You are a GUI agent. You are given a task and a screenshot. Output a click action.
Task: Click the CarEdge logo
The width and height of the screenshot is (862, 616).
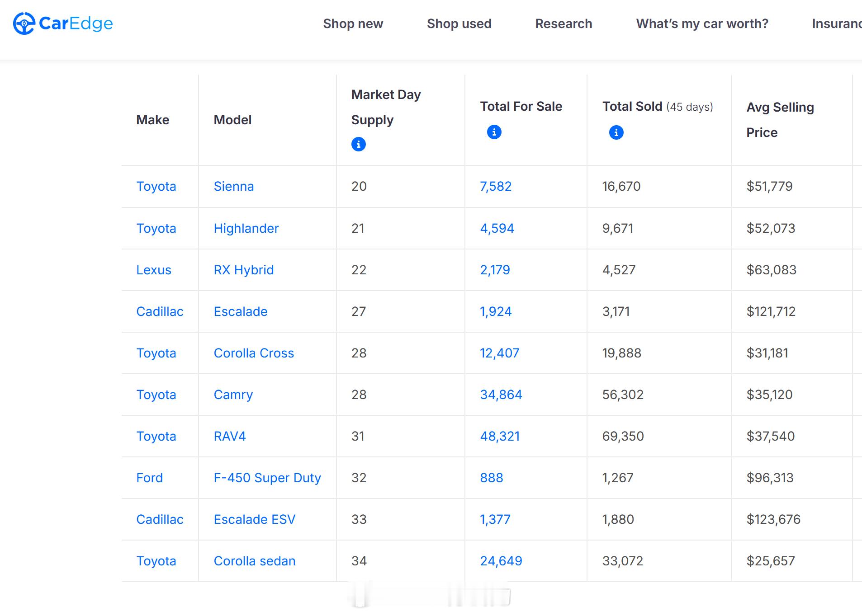tap(63, 24)
